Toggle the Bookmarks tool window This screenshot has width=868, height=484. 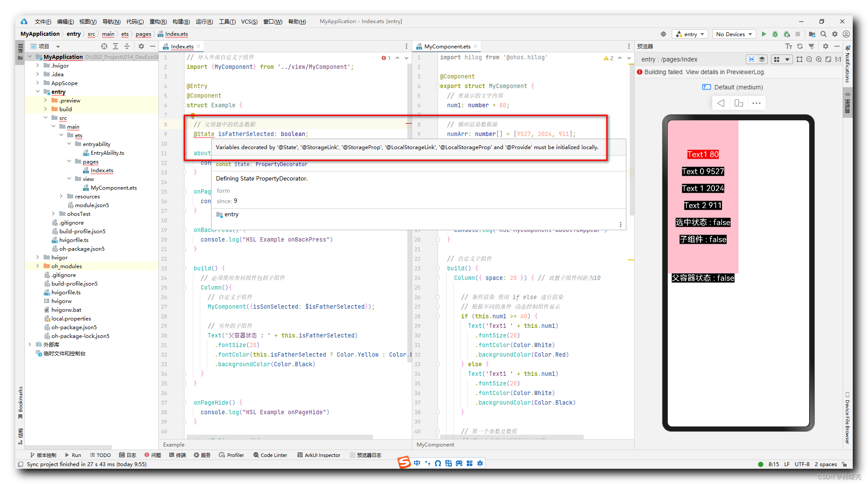click(x=20, y=402)
